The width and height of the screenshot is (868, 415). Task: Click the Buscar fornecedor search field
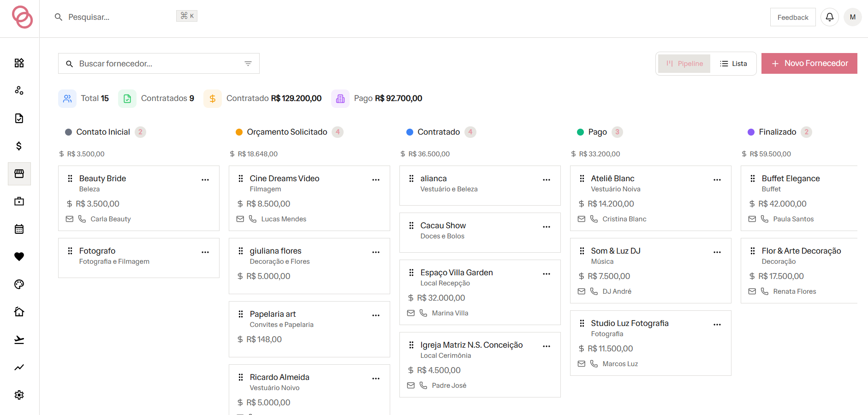(x=159, y=64)
